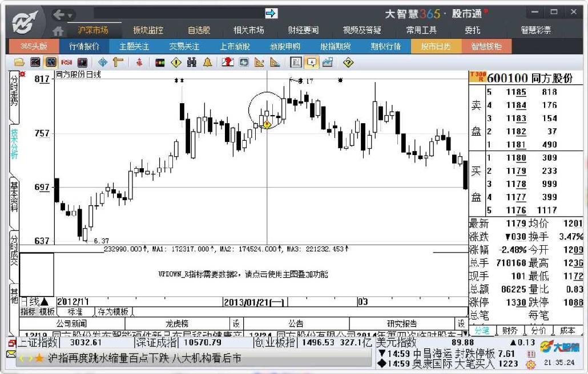Click the chart picture icon before help

point(327,62)
